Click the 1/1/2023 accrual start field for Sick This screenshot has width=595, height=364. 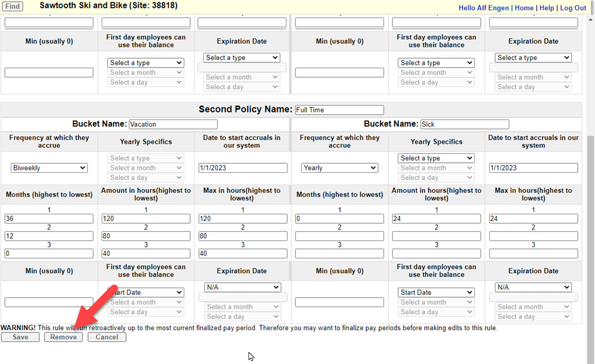[x=533, y=167]
